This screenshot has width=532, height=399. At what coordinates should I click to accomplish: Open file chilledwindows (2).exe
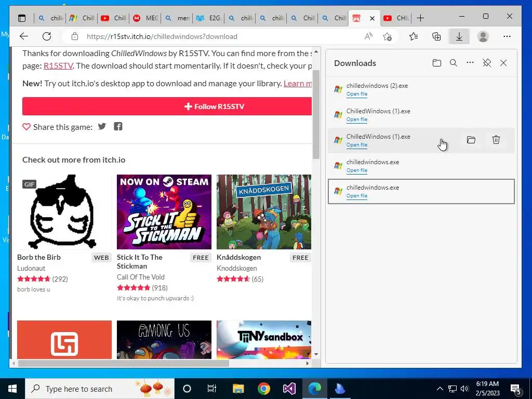pos(356,94)
